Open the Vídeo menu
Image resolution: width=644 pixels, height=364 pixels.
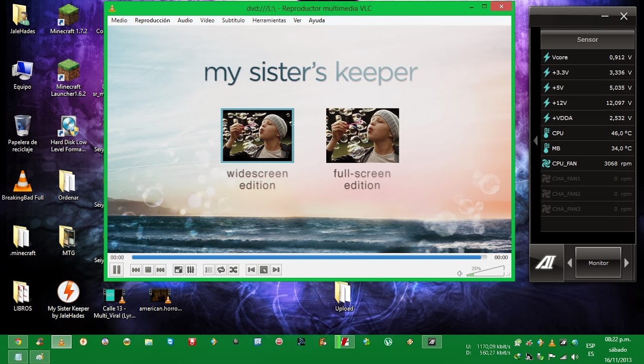coord(207,20)
